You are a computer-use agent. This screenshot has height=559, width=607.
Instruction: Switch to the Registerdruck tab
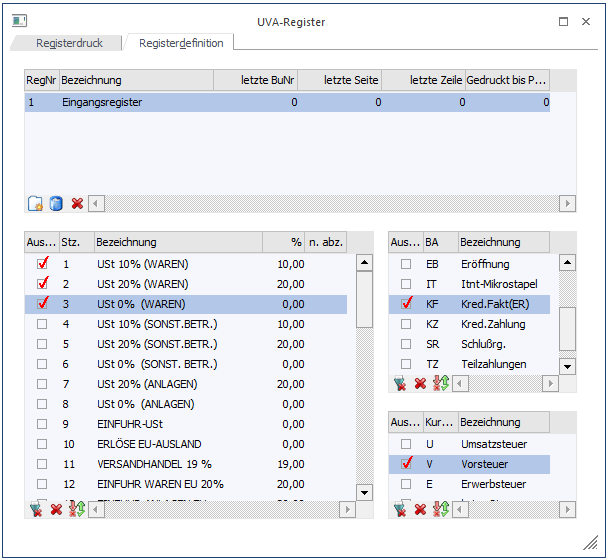pyautogui.click(x=69, y=44)
